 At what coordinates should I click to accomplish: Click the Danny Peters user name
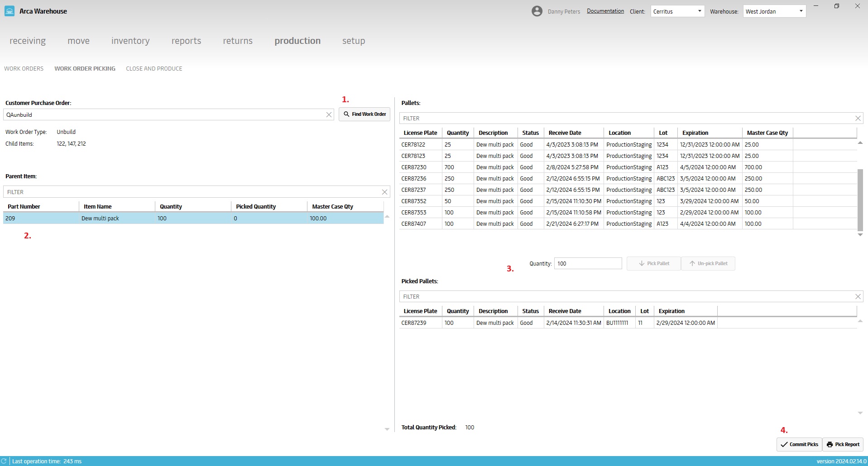tap(564, 12)
